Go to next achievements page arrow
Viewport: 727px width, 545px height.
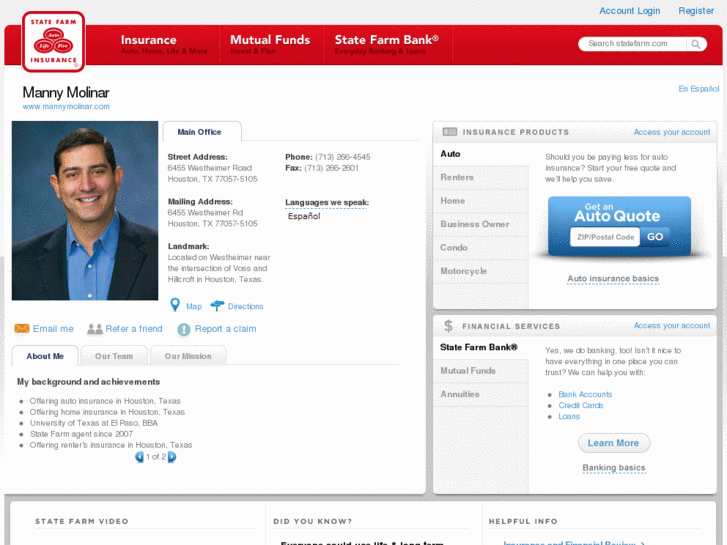172,457
